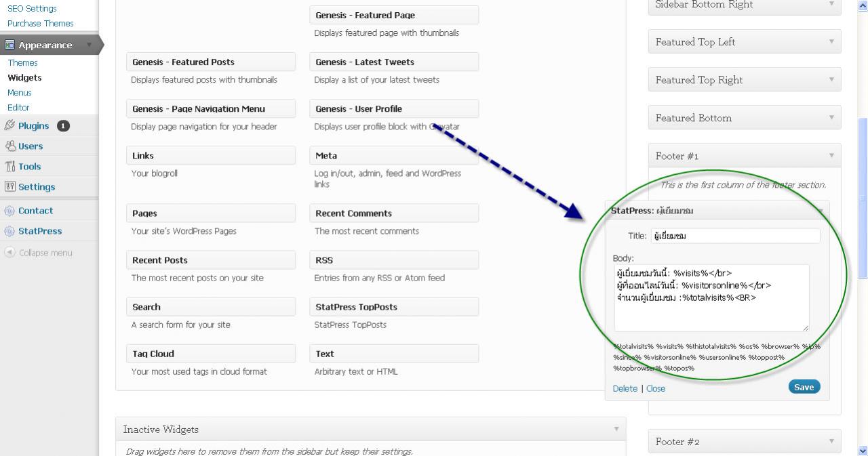
Task: Click Collapse menu link
Action: [45, 253]
